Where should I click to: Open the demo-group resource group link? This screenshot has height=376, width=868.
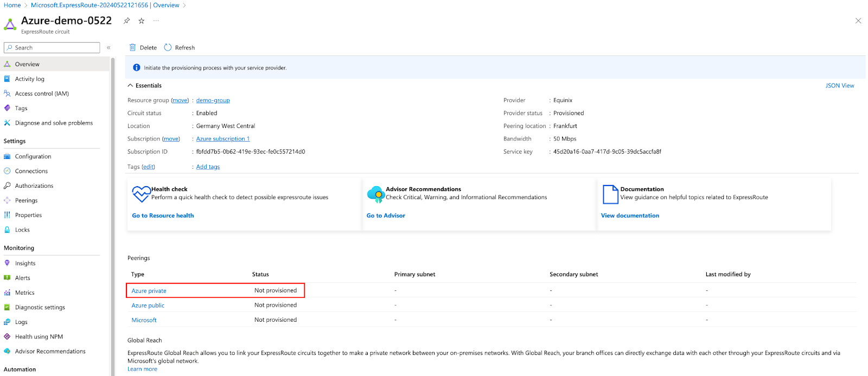pyautogui.click(x=213, y=100)
